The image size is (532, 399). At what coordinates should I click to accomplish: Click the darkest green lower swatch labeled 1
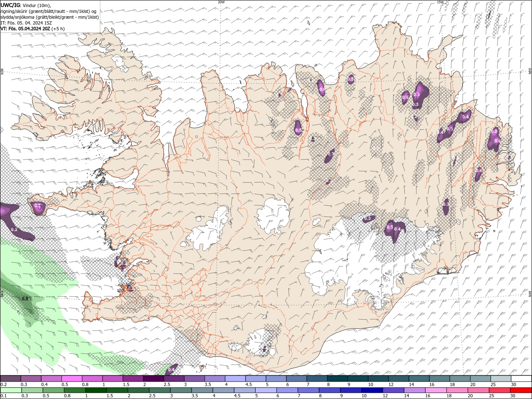(x=96, y=390)
